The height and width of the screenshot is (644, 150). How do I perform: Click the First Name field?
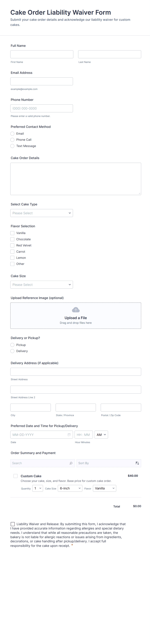(x=42, y=54)
